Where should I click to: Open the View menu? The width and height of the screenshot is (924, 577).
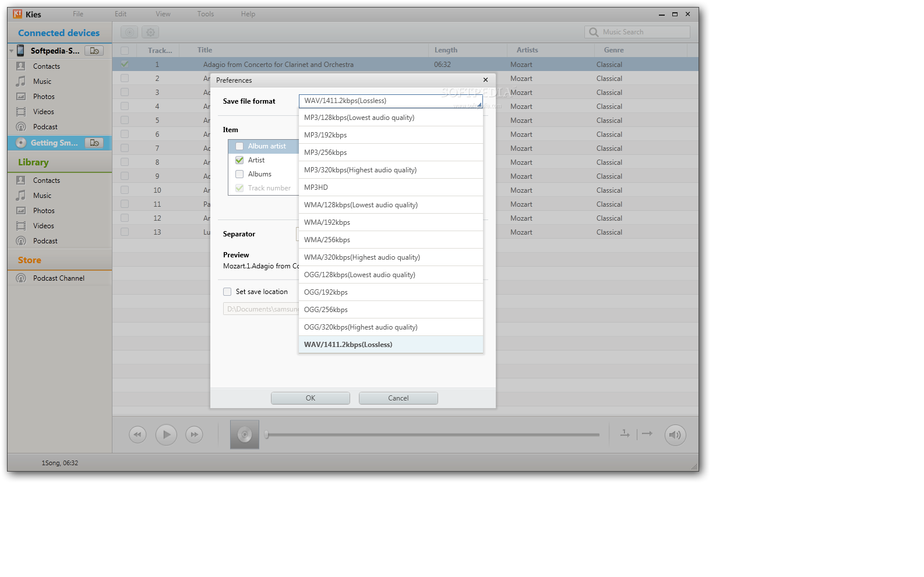[x=163, y=14]
